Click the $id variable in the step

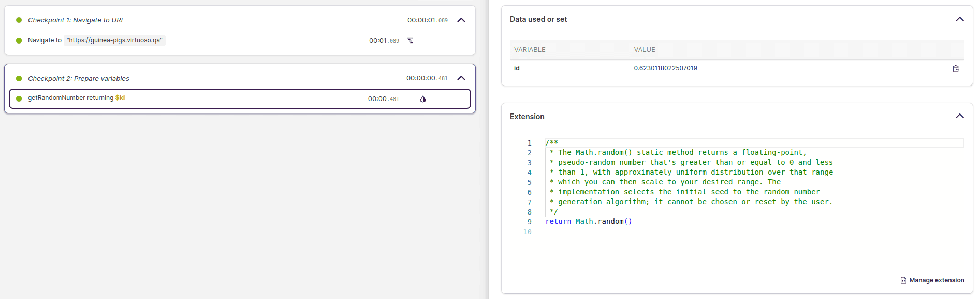click(120, 98)
